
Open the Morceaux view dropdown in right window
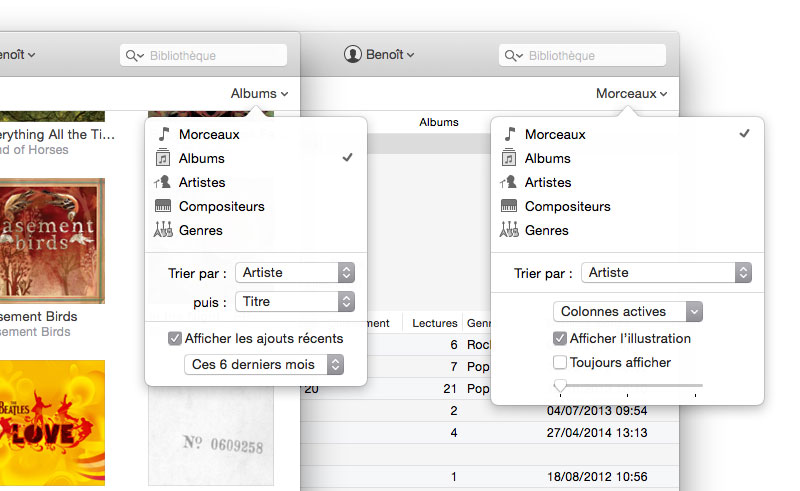632,93
